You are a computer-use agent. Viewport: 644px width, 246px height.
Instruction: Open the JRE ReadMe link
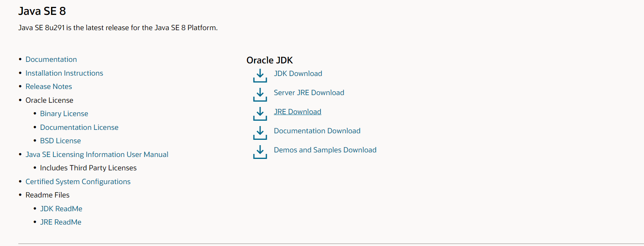pos(60,222)
